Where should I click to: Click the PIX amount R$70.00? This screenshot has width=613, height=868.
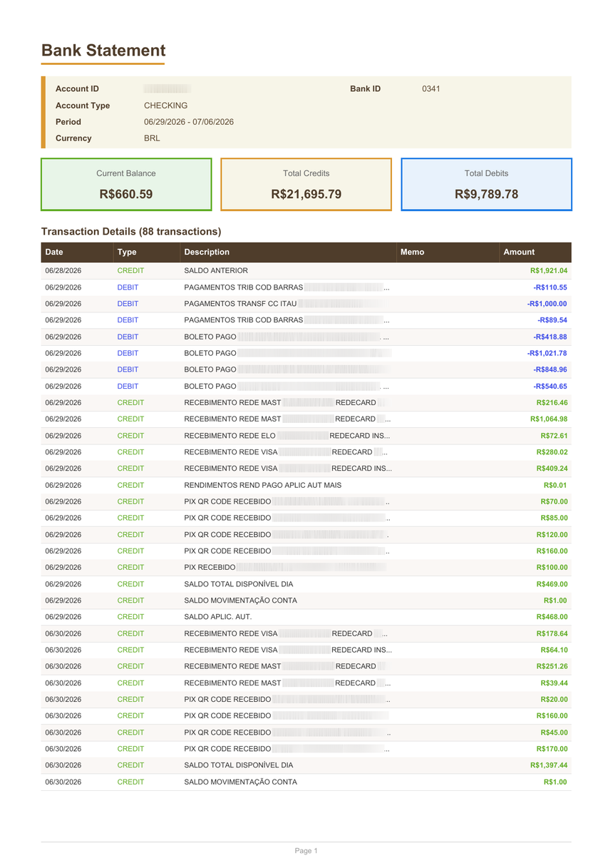554,501
